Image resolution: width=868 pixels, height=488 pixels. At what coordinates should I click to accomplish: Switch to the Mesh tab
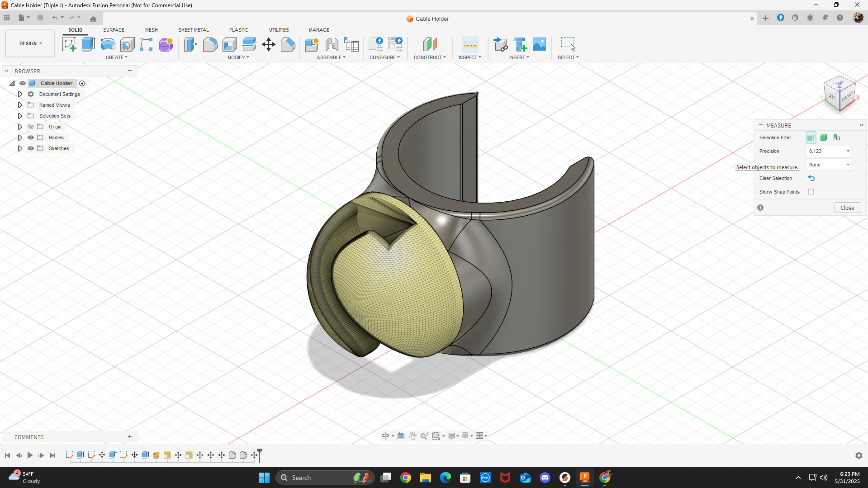(x=152, y=30)
